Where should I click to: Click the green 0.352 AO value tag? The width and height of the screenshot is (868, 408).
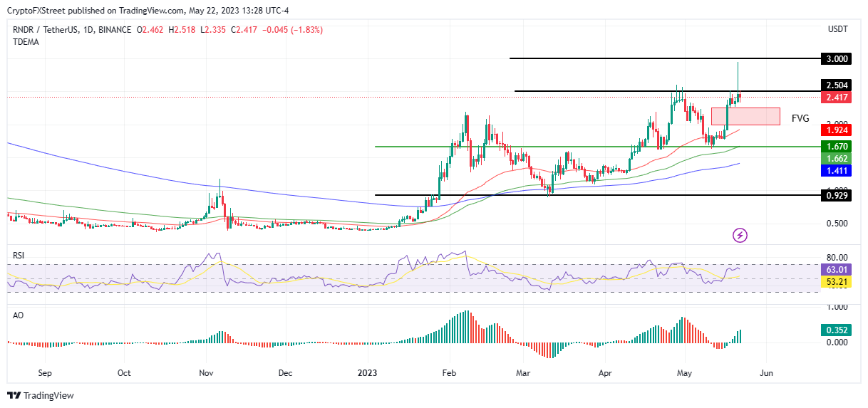836,330
